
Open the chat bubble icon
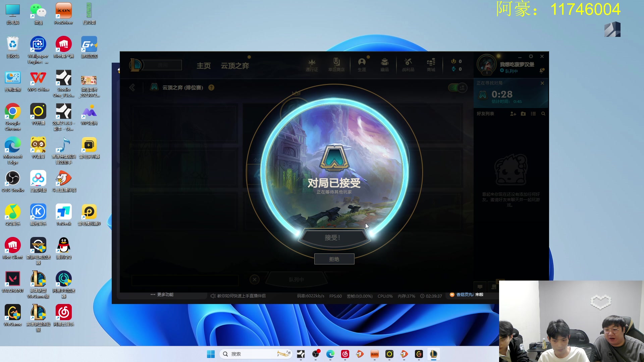(480, 287)
